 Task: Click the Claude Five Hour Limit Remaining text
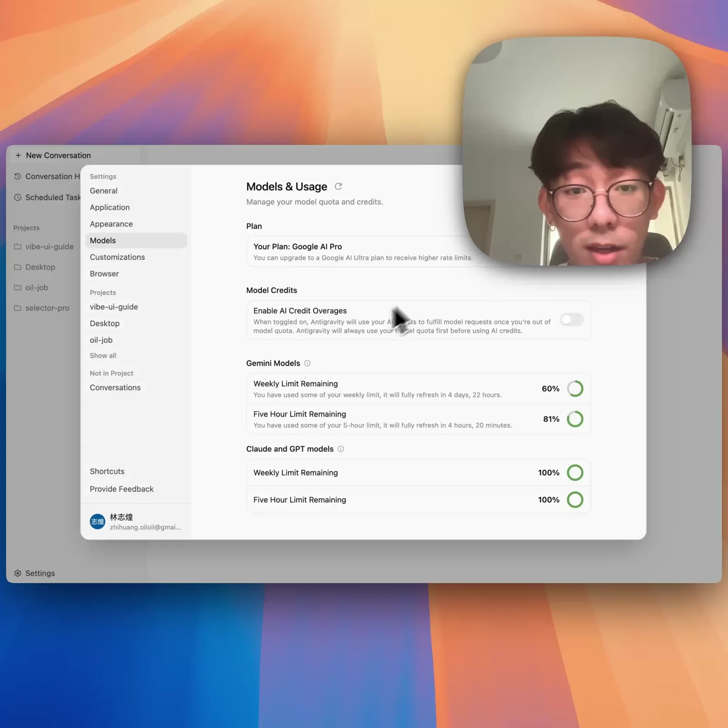pos(300,500)
